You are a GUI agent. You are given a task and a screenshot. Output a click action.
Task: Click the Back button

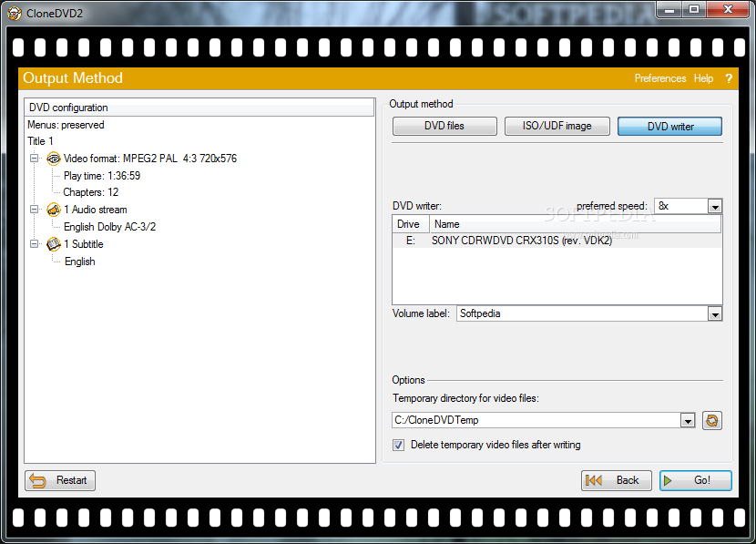pyautogui.click(x=616, y=480)
